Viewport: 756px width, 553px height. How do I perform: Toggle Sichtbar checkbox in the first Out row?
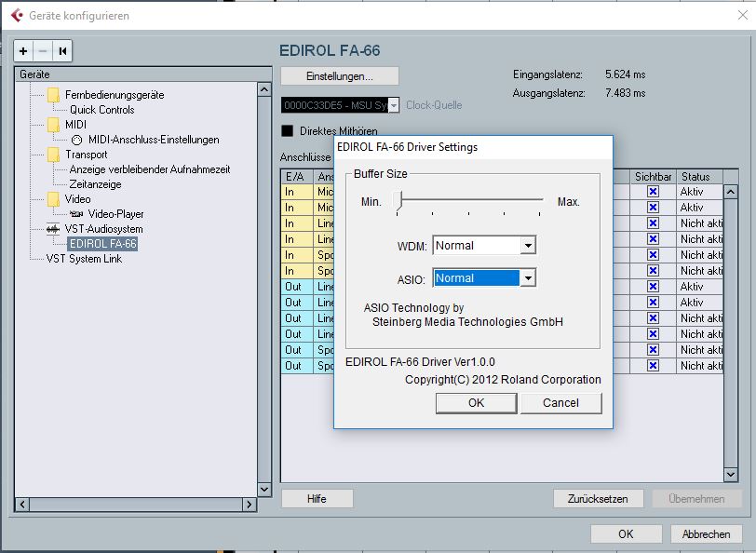[653, 287]
